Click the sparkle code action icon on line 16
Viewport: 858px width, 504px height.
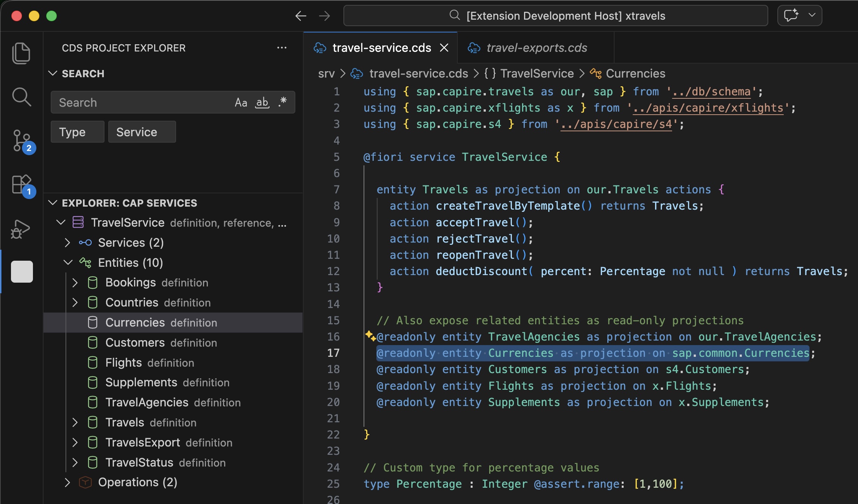coord(370,335)
